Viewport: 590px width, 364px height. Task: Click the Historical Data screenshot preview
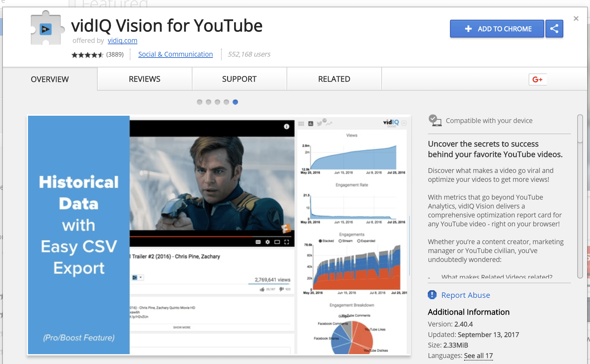coord(219,235)
